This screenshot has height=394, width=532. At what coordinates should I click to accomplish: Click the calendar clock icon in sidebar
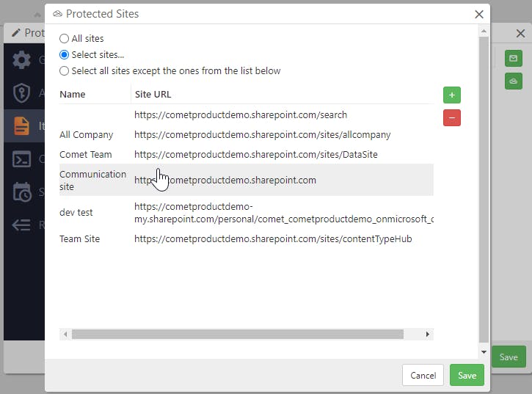pyautogui.click(x=23, y=192)
